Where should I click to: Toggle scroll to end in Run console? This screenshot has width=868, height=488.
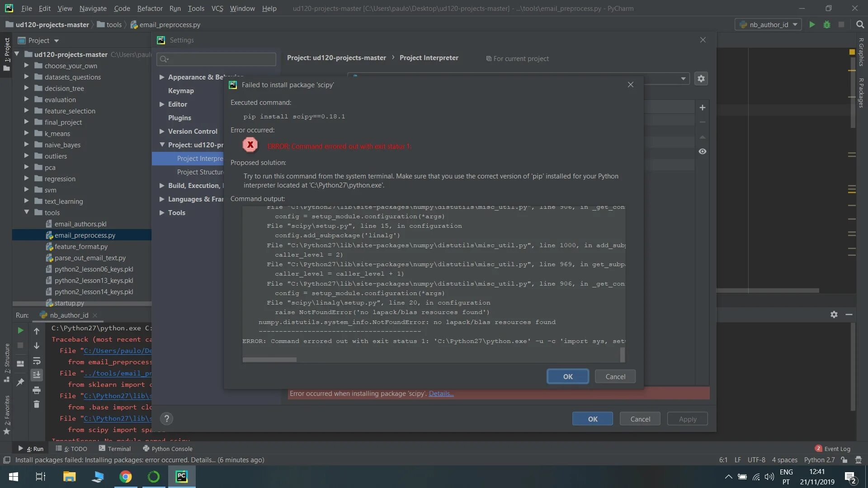(37, 375)
